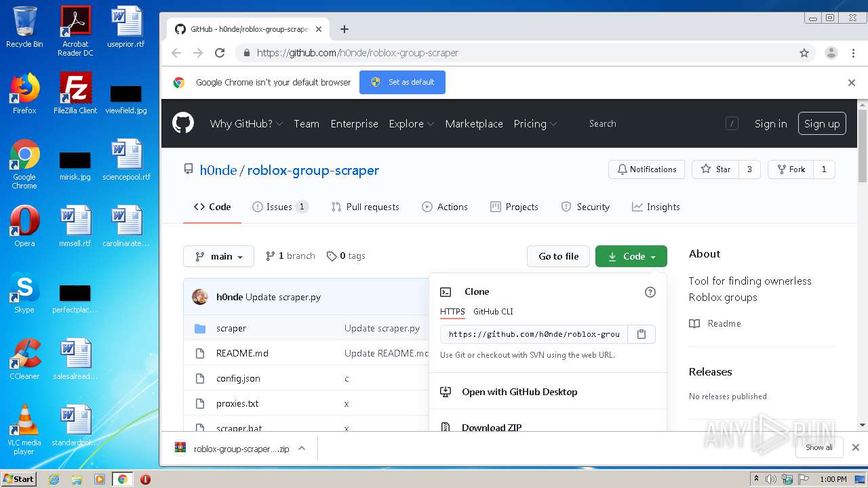Screen dimensions: 868x488
Task: Open the Opera desktop shortcut
Action: tap(24, 226)
